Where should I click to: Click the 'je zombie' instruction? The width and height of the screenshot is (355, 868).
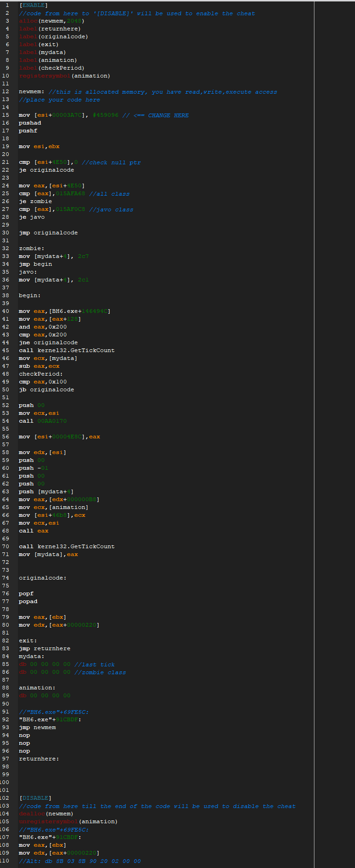click(x=35, y=202)
